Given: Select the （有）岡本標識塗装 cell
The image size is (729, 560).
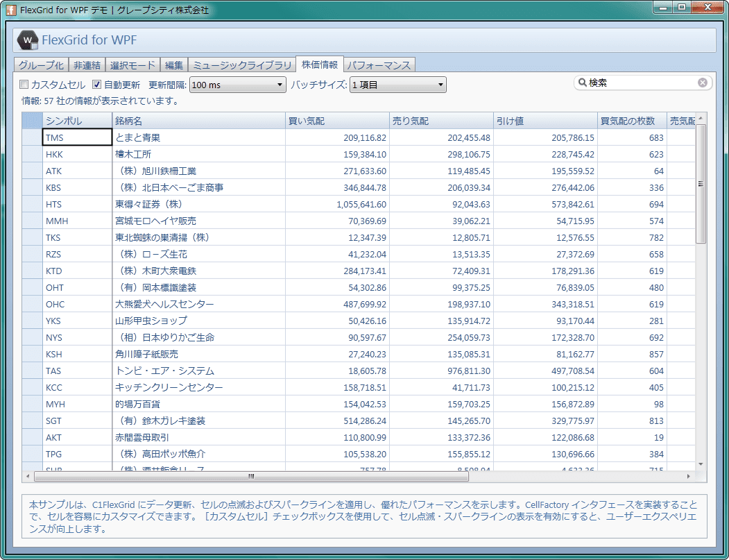Looking at the screenshot, I should (198, 288).
